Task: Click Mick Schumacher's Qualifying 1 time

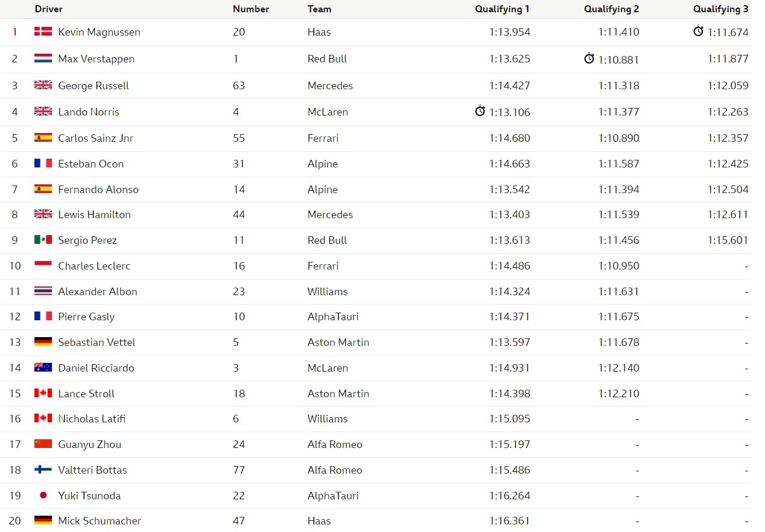Action: [x=509, y=521]
